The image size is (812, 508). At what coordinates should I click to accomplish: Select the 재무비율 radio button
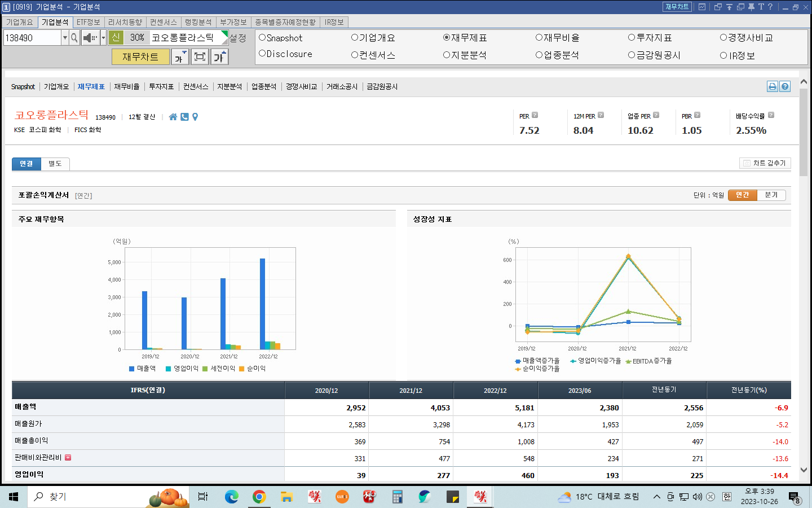click(539, 38)
